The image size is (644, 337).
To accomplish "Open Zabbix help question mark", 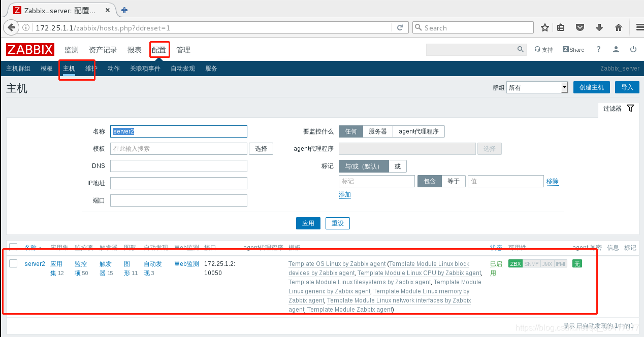I will pyautogui.click(x=598, y=49).
